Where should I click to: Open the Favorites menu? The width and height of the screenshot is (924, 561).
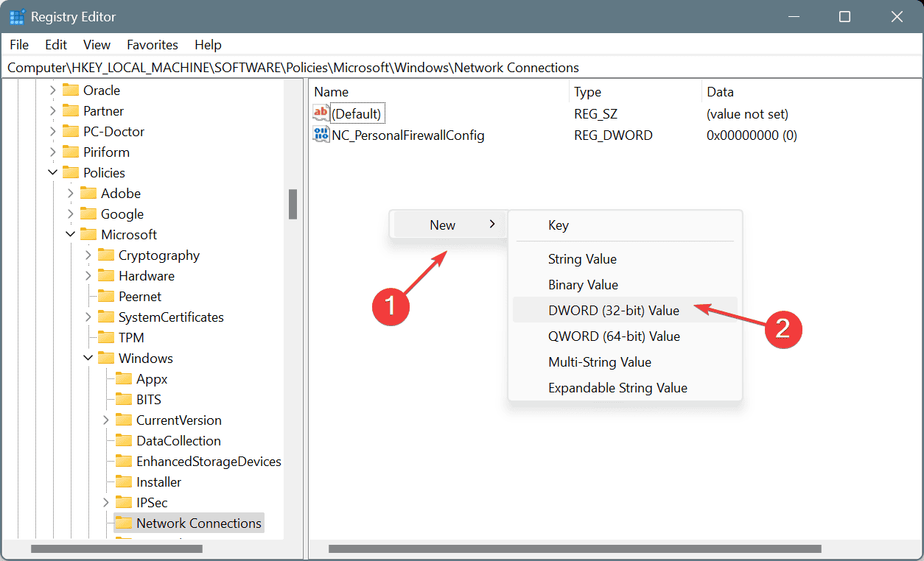[x=153, y=45]
